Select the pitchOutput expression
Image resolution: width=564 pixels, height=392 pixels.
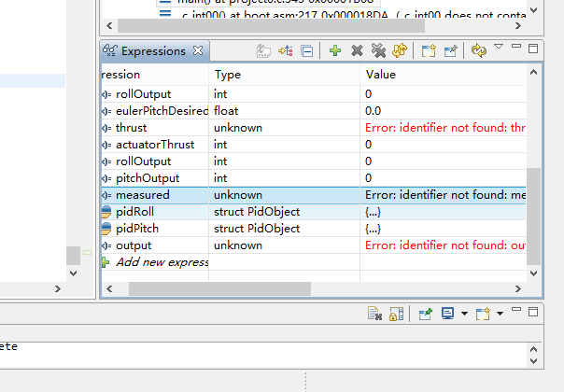click(x=314, y=178)
